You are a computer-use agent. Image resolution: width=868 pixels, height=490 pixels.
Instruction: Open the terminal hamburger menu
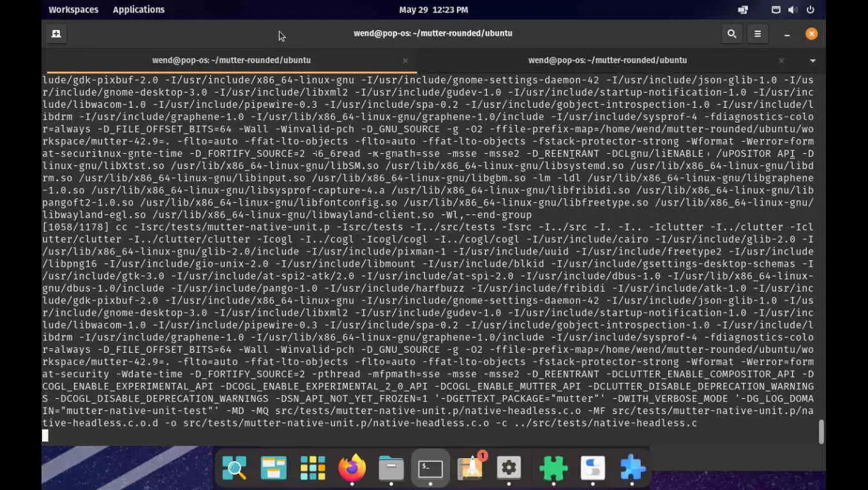(758, 34)
